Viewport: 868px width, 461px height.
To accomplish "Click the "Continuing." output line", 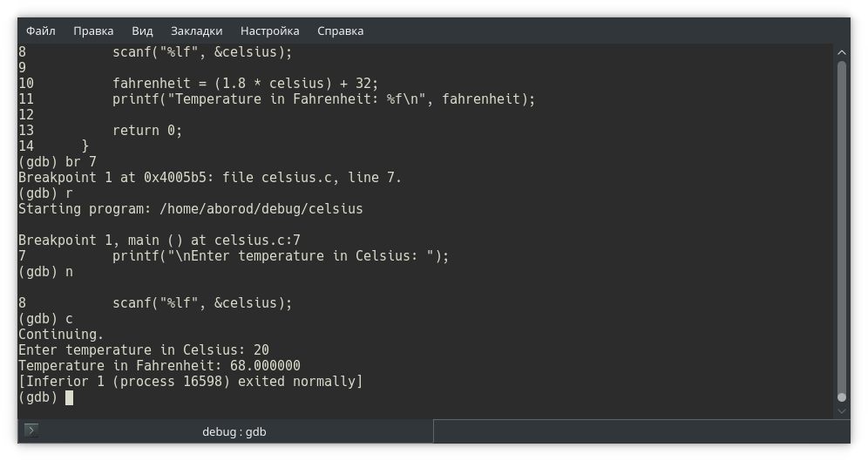I will point(61,335).
